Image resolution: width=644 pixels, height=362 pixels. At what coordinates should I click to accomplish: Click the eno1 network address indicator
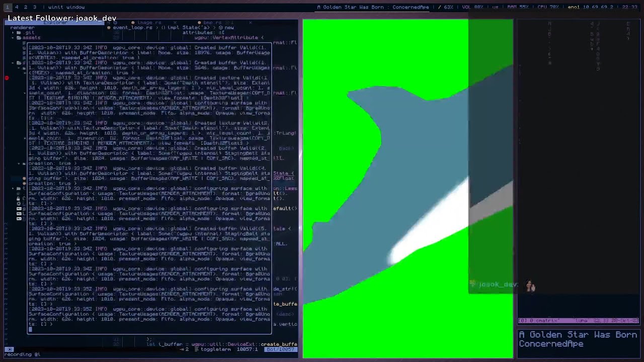(x=590, y=7)
